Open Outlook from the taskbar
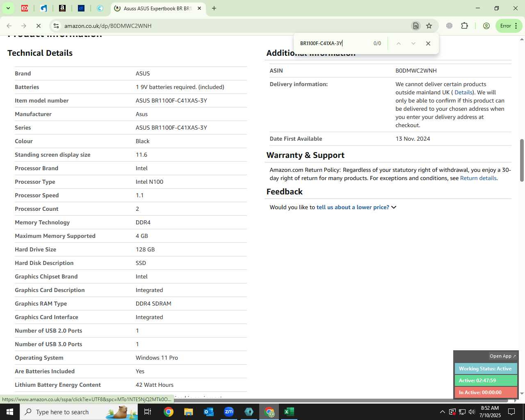 tap(208, 412)
